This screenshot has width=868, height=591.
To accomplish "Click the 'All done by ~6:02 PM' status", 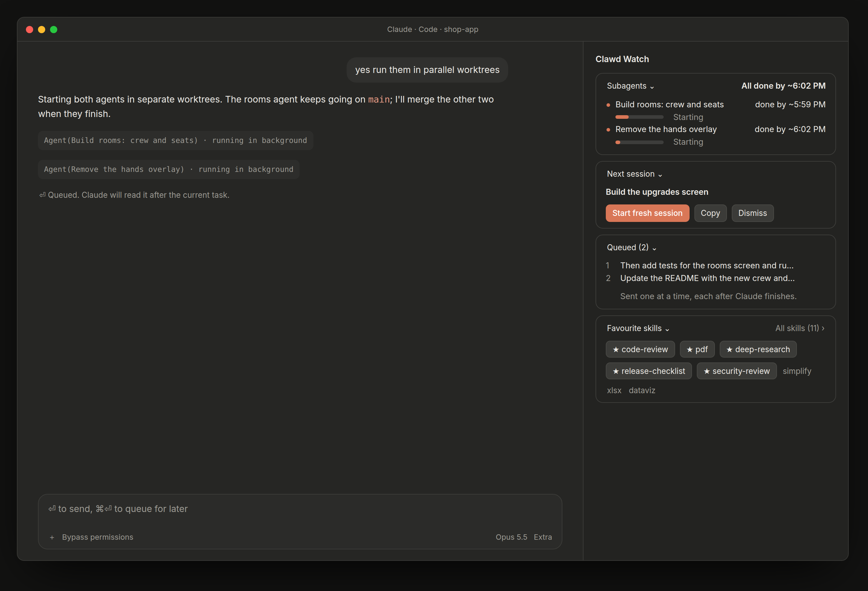I will click(783, 86).
